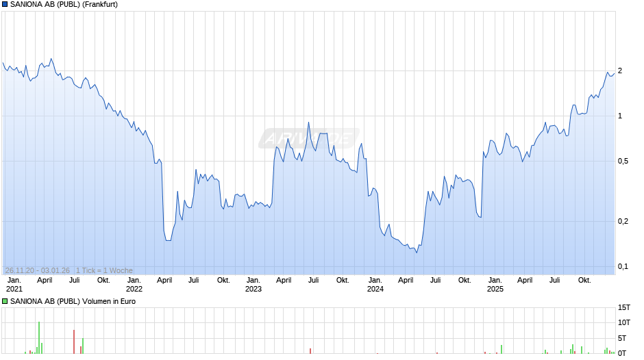Click the volume axis label 10T
This screenshot has height=360, width=644.
coord(624,322)
